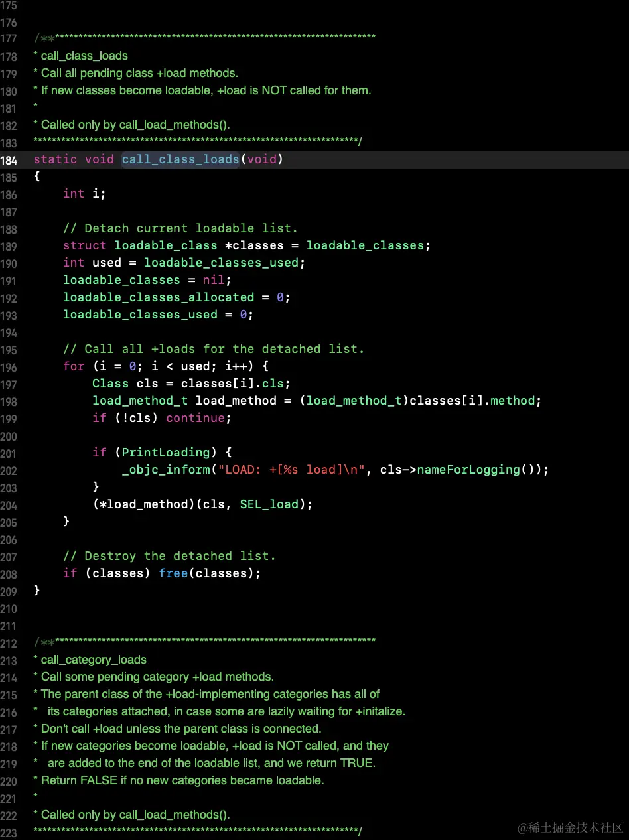Click comment line '* call_category_loads'
The image size is (629, 840).
[x=90, y=660]
